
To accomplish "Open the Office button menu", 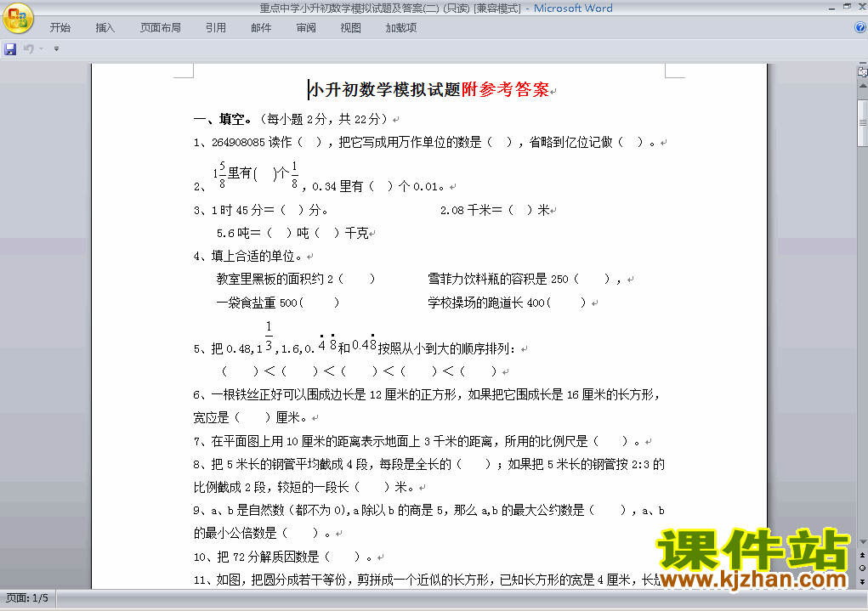I will point(18,20).
